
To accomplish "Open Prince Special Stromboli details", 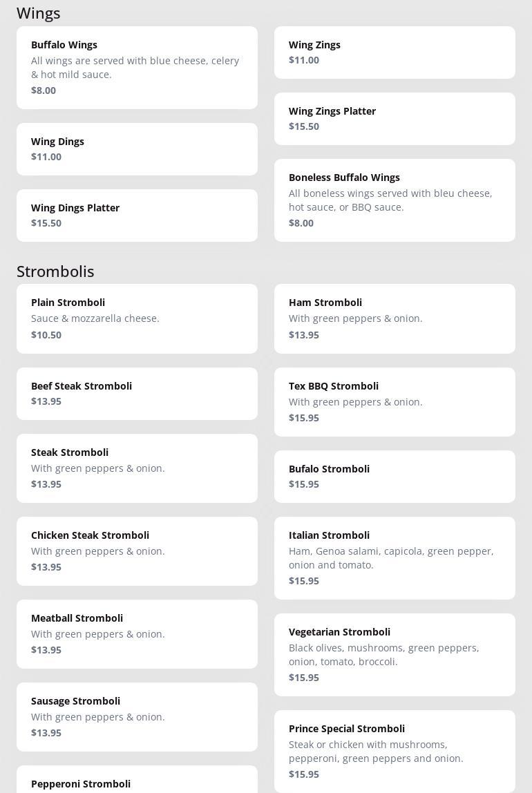I will coord(395,752).
